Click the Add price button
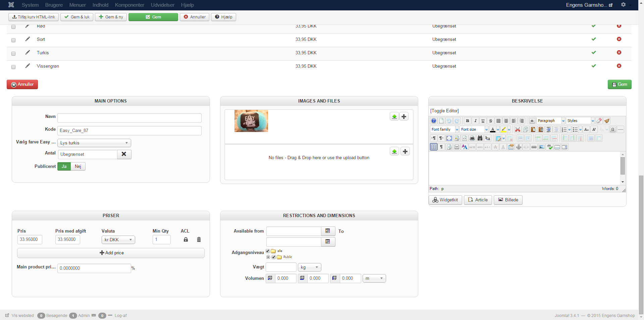 (x=111, y=253)
